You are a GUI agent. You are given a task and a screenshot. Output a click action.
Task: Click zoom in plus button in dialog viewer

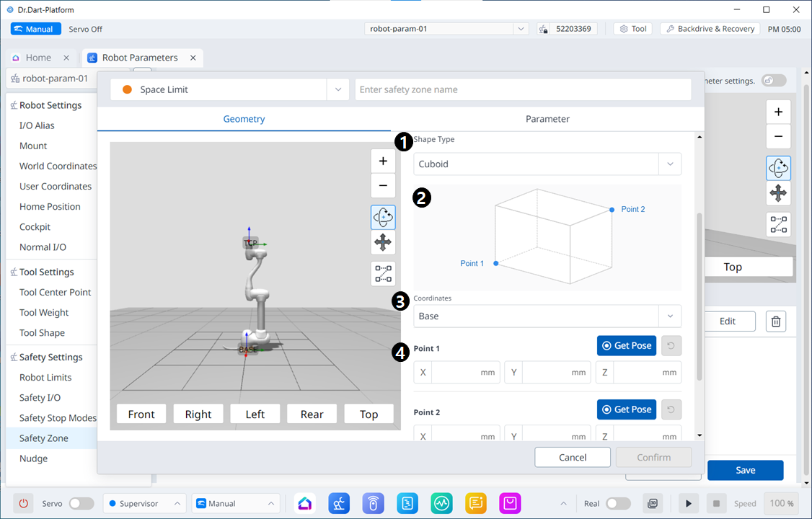[x=383, y=161]
